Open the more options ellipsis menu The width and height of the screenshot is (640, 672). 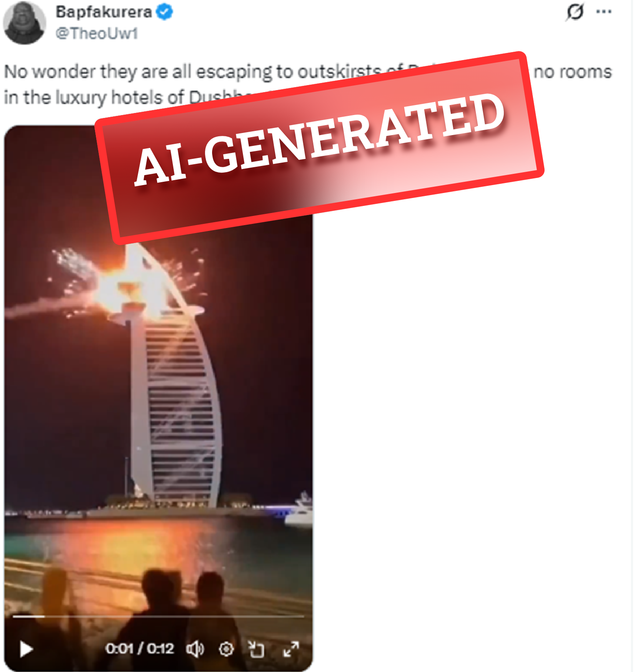click(x=604, y=12)
